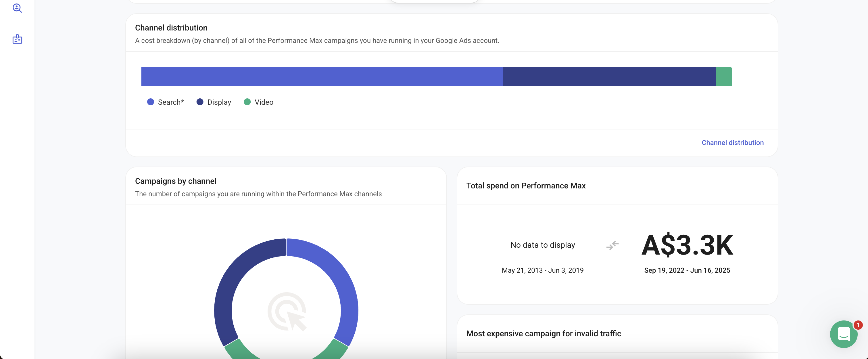Toggle the Video legend label
This screenshot has height=359, width=868.
coord(264,102)
